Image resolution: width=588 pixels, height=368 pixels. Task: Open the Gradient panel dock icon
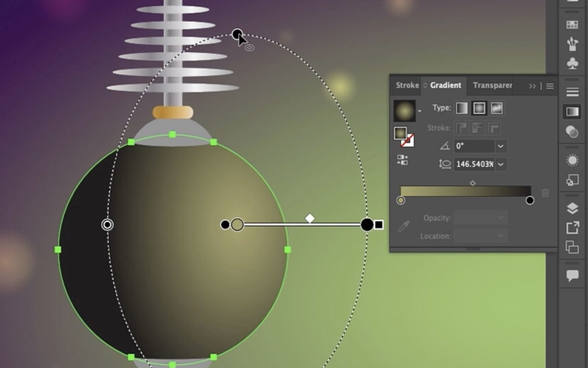[x=572, y=111]
